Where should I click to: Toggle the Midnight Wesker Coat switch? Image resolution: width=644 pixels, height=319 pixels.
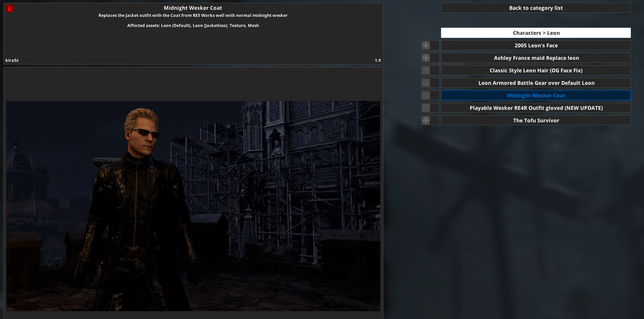(x=430, y=95)
